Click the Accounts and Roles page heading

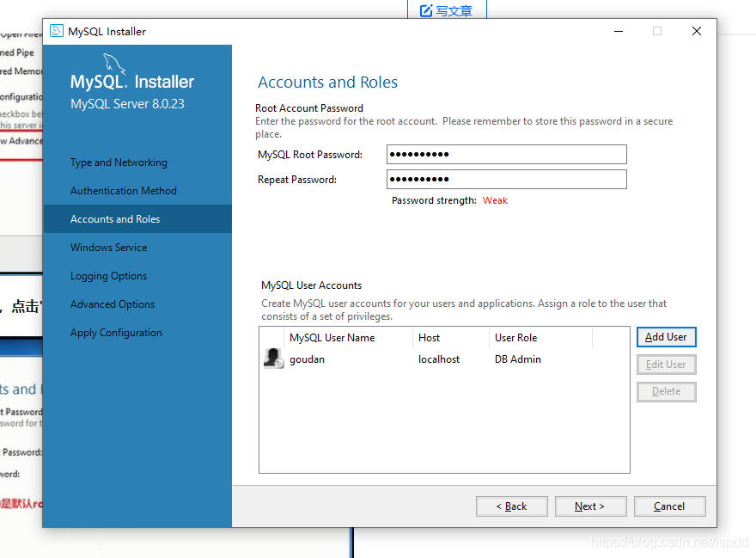tap(328, 83)
